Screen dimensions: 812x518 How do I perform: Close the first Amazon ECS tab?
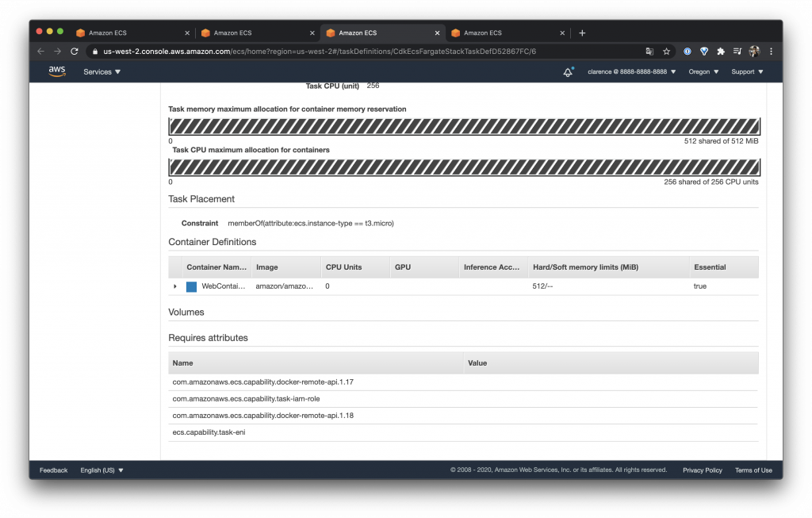[x=187, y=33]
